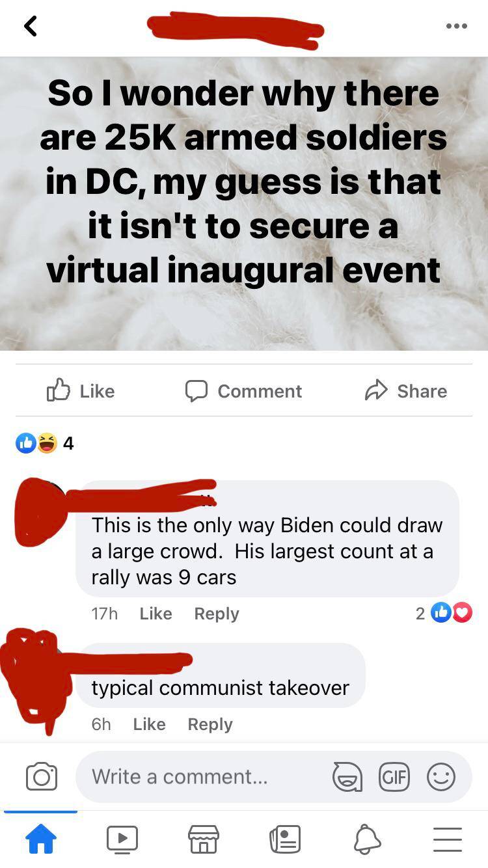This screenshot has width=488, height=868.
Task: Switch to the Watch video tab
Action: point(122,839)
